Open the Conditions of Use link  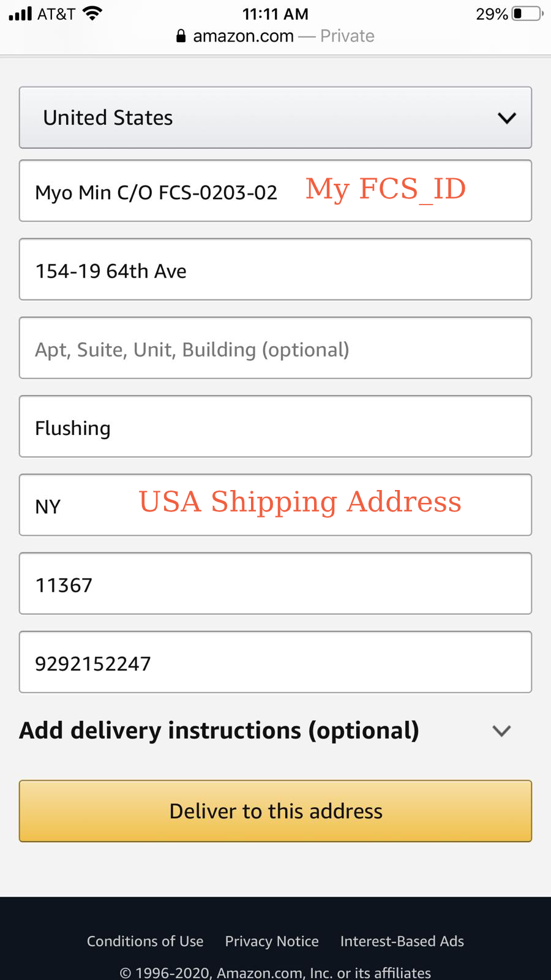tap(145, 941)
